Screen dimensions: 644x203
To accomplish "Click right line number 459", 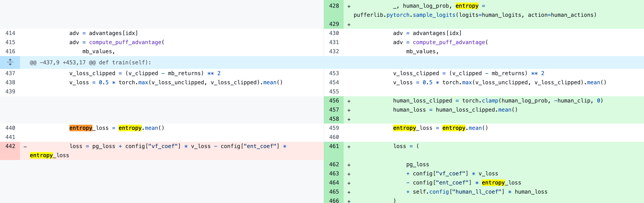I will [x=334, y=128].
